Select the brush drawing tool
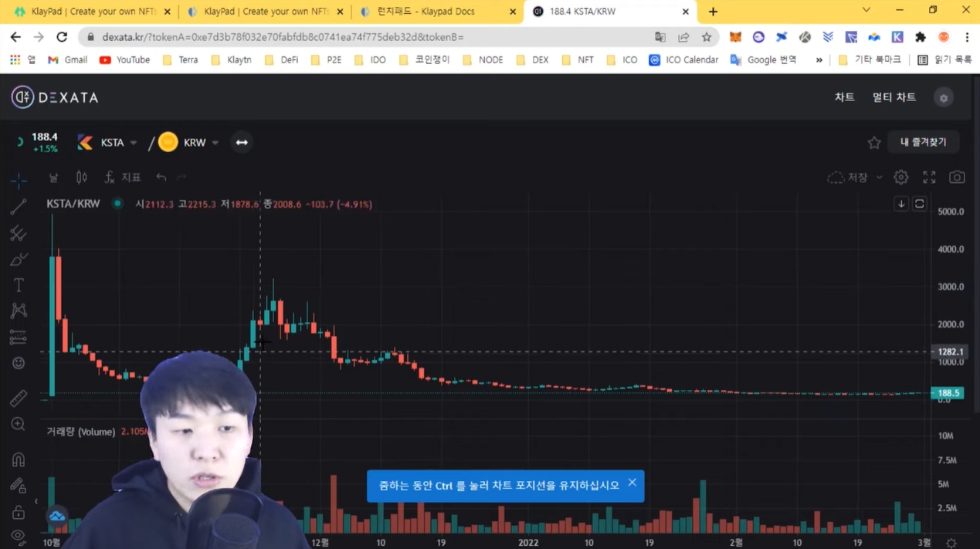 19,259
